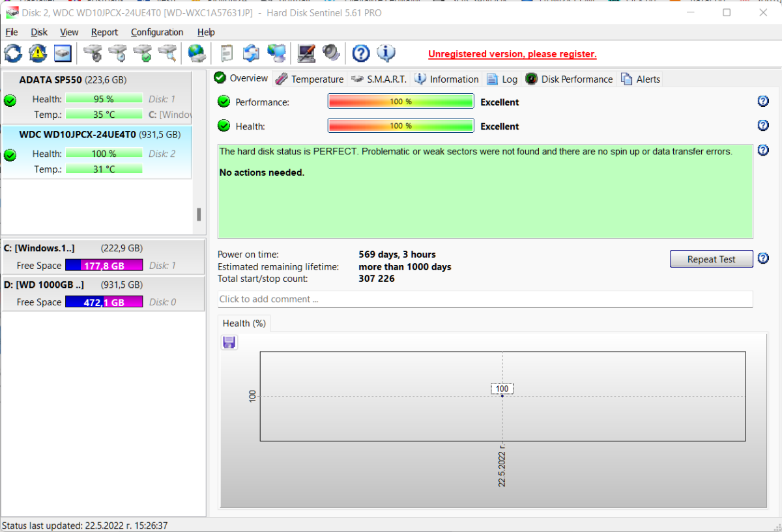The width and height of the screenshot is (782, 532).
Task: Click the 'Status last updated' status bar text
Action: pos(85,525)
